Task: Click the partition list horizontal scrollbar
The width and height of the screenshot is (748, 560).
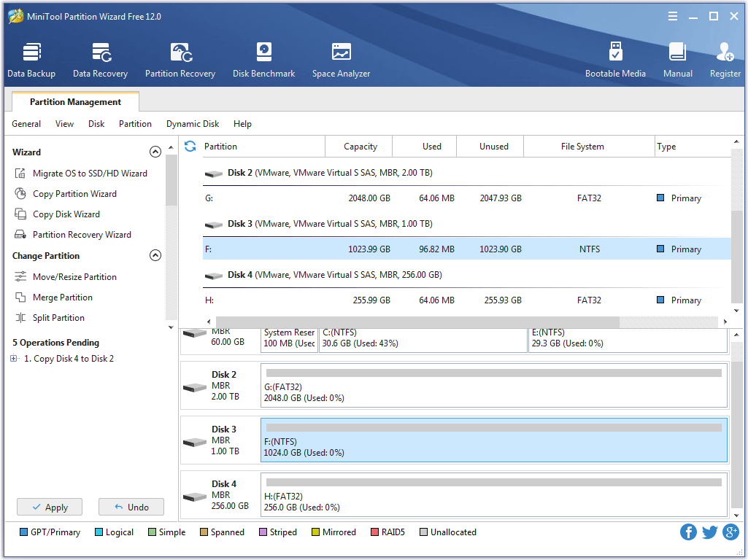Action: point(416,322)
